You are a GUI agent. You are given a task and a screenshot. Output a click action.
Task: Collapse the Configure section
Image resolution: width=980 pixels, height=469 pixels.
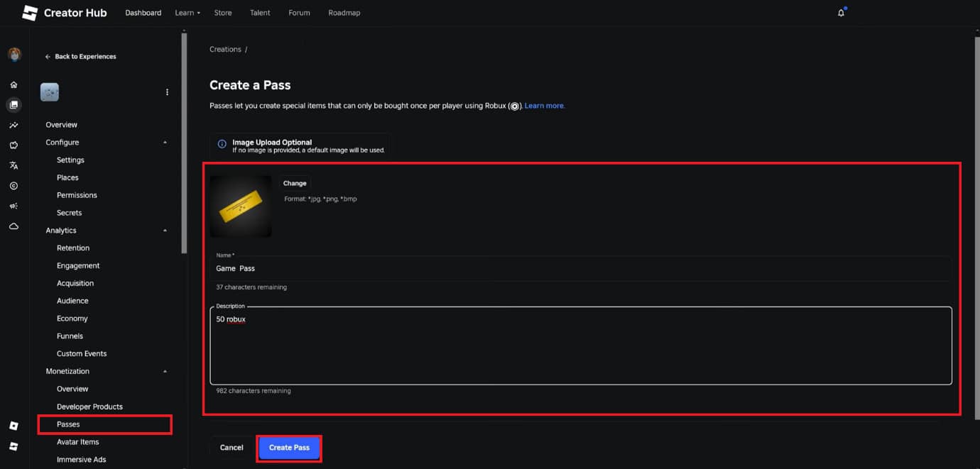click(x=165, y=143)
